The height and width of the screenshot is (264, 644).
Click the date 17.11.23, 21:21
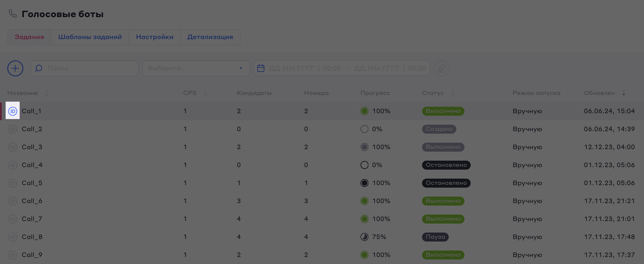coord(609,201)
